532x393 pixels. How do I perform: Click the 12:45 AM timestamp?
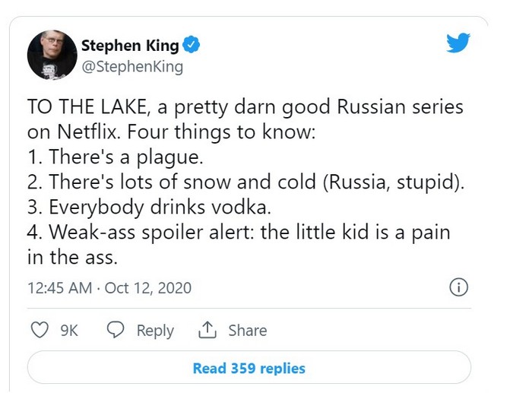tap(59, 288)
